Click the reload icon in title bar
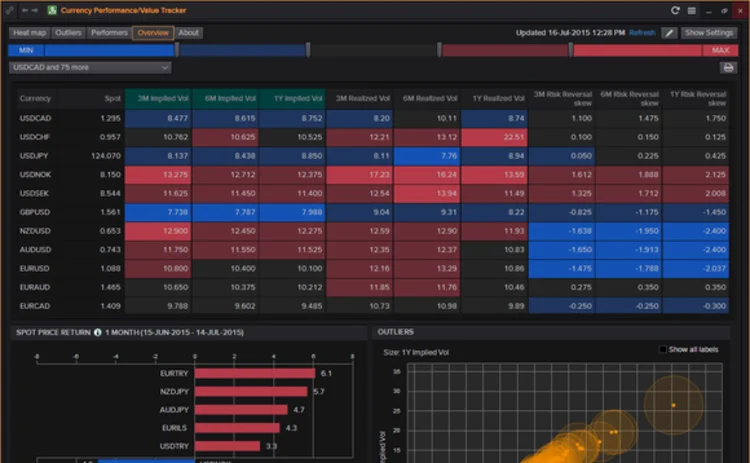 [x=675, y=10]
